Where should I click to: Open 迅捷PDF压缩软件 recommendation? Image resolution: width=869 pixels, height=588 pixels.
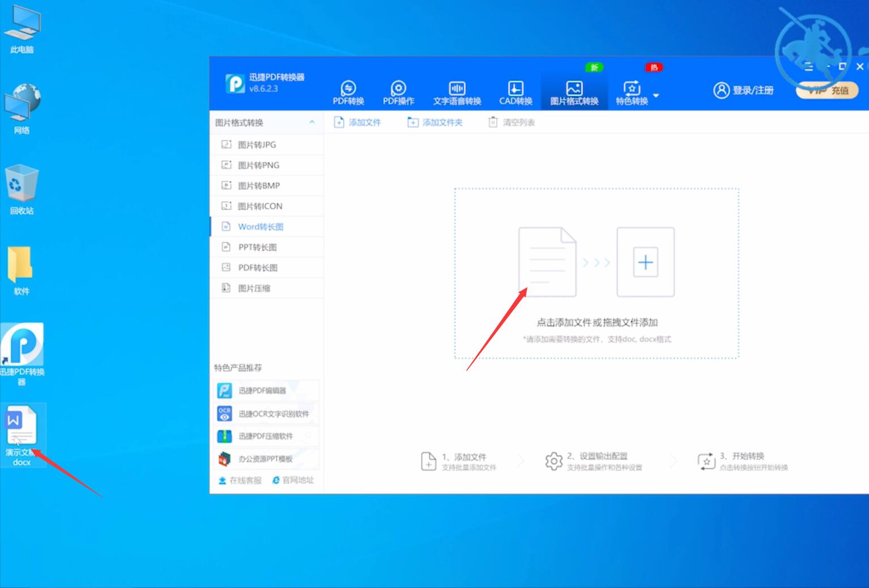[x=267, y=436]
